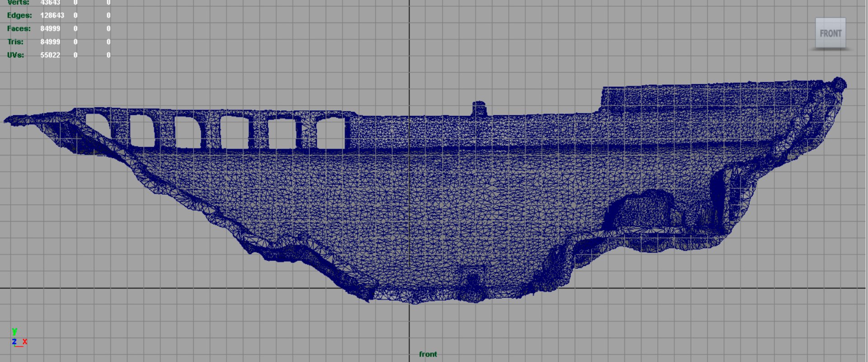Select the Verts label in the HUD
This screenshot has width=868, height=362.
(18, 2)
